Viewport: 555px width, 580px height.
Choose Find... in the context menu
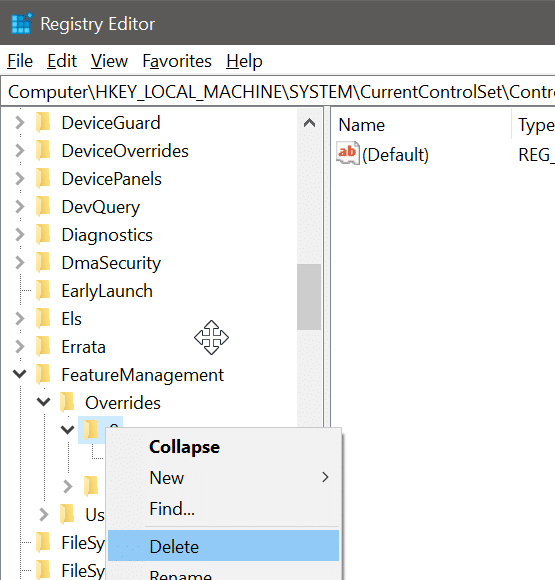[223, 509]
